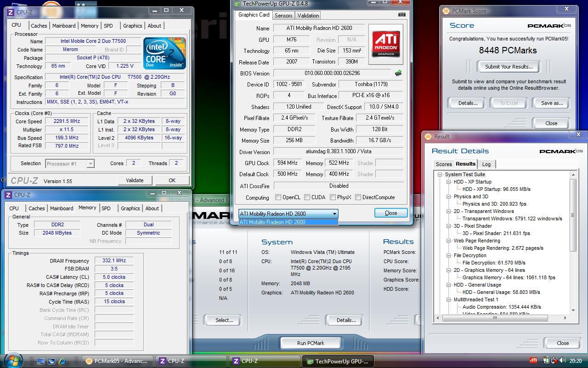Click the GPU-Z title bar icon
The image size is (588, 368).
pyautogui.click(x=237, y=4)
